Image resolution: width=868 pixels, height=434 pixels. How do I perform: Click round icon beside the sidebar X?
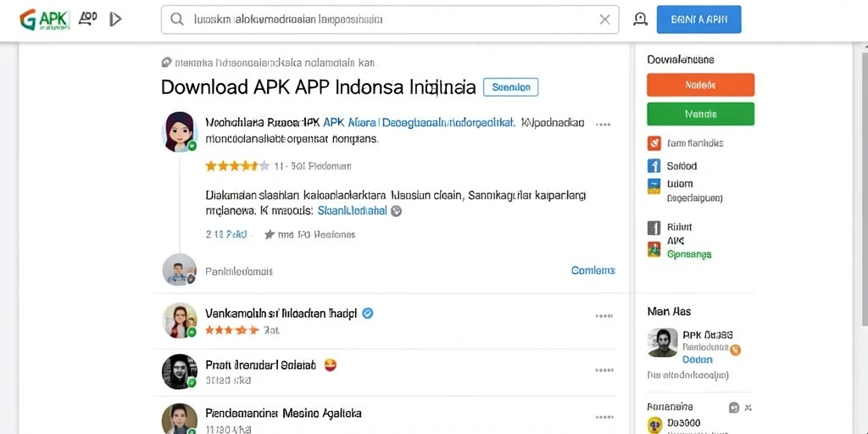point(734,408)
